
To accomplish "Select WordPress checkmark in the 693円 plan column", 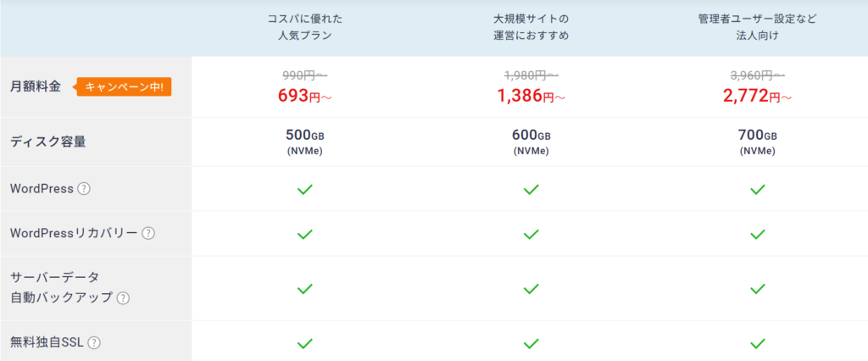I will [304, 189].
